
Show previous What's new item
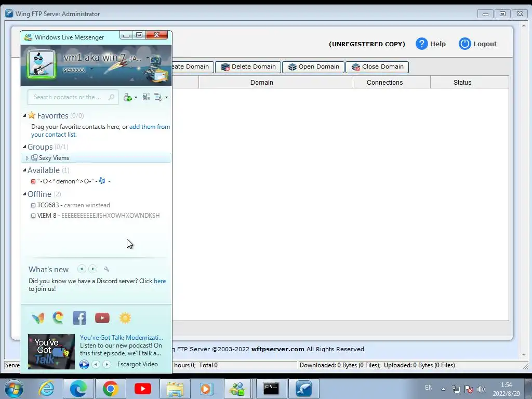(82, 269)
